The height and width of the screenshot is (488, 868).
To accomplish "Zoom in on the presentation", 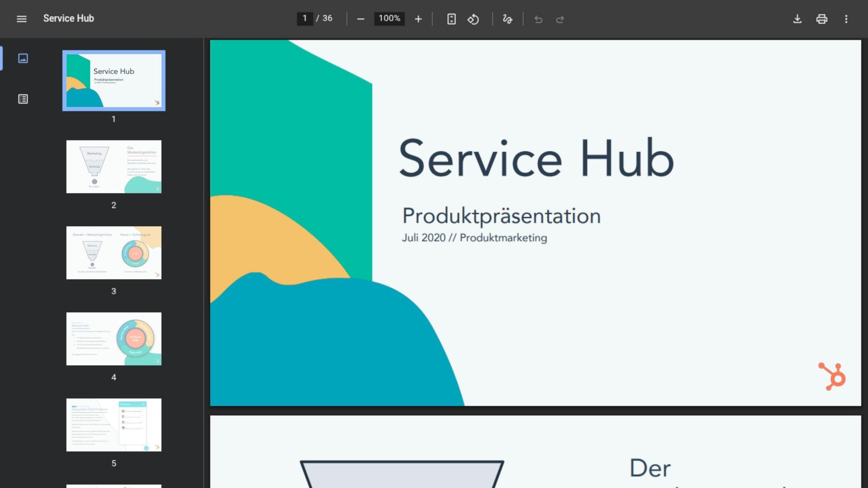I will coord(418,19).
